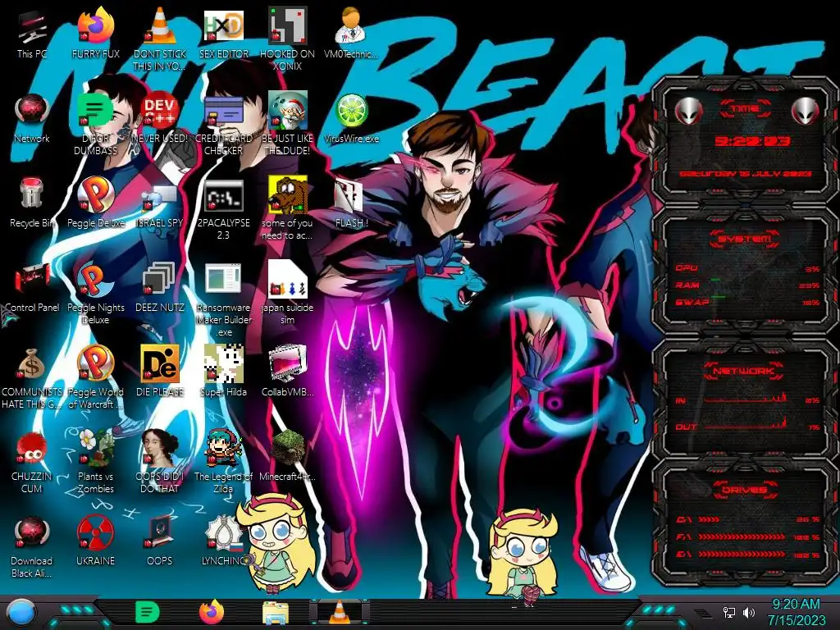Image resolution: width=840 pixels, height=630 pixels.
Task: Open the taskbar clock showing 9:20 AM
Action: pos(797,612)
